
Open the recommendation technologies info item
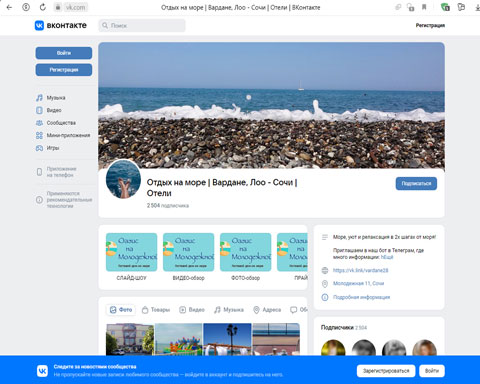[64, 200]
